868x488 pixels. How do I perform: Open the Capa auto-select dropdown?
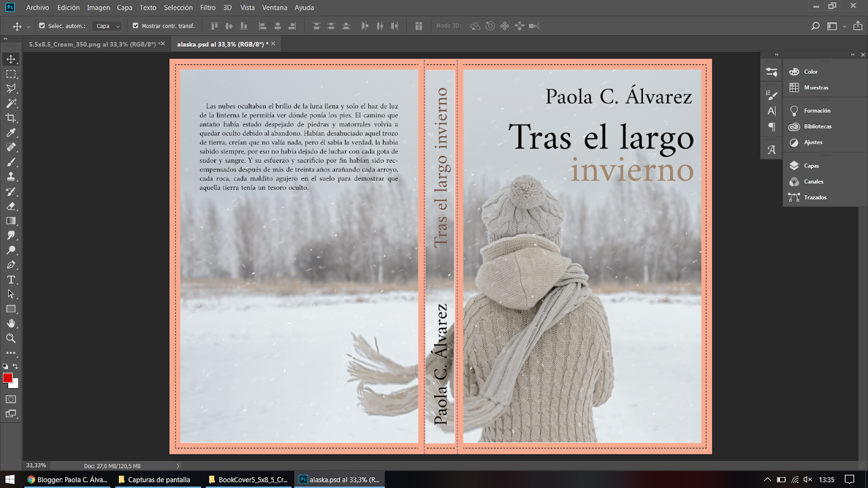(107, 26)
